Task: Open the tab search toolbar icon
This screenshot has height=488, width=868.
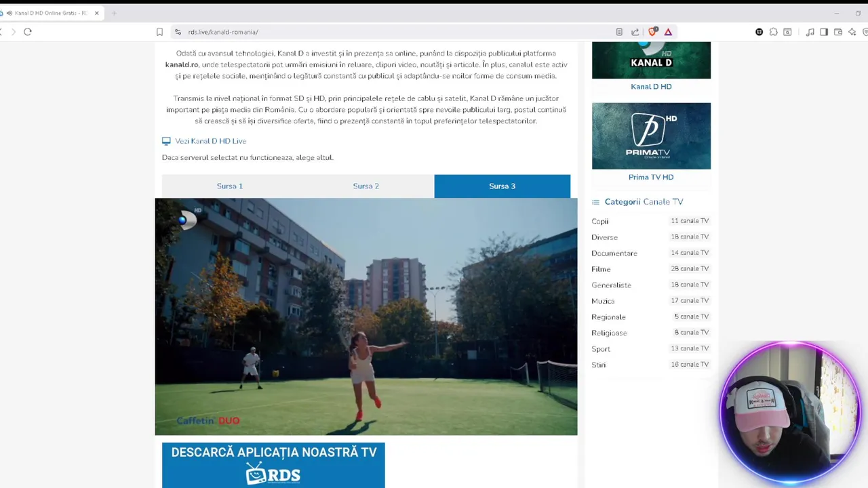Action: tap(787, 32)
